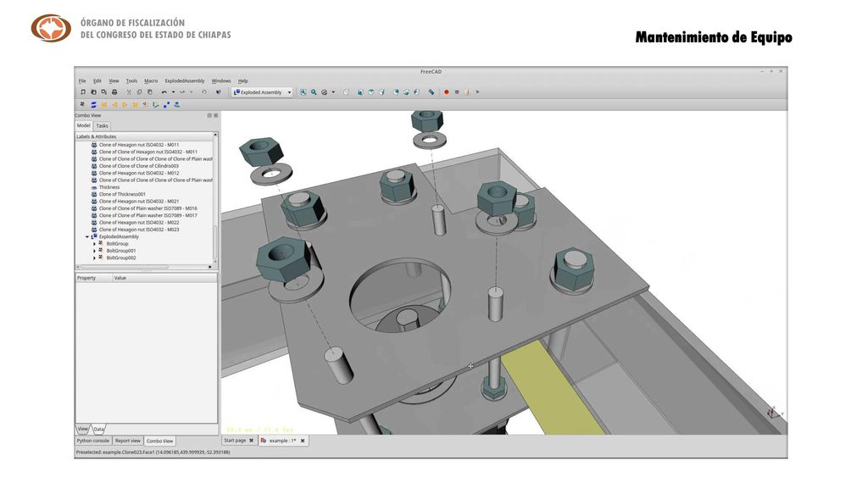Open the Exploded Assembly workbench dropdown
The height and width of the screenshot is (488, 868).
[x=262, y=92]
